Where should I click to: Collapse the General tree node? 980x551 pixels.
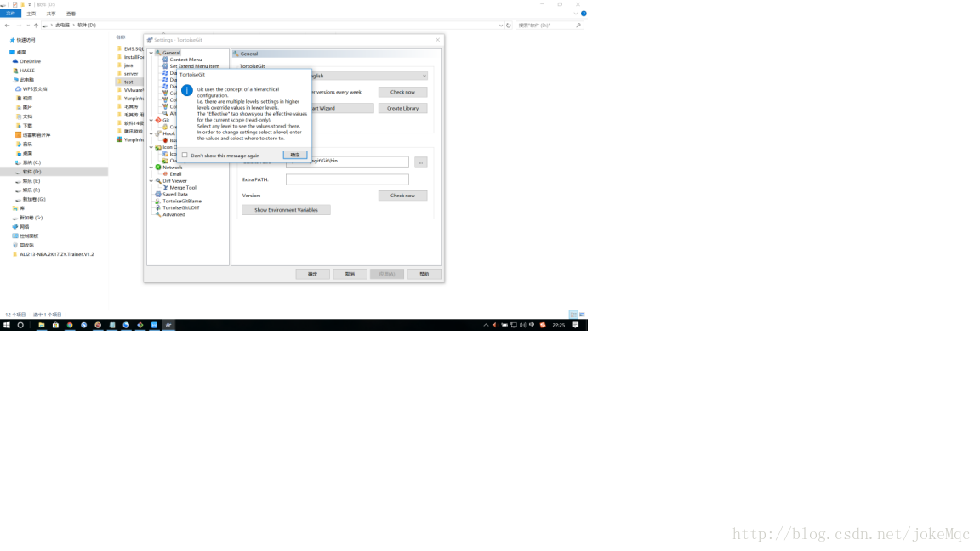[x=151, y=53]
